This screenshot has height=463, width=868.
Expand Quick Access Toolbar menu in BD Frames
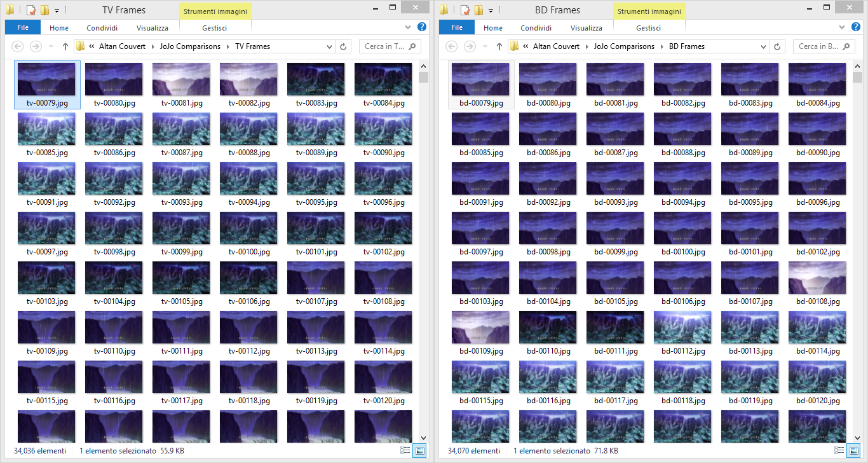pyautogui.click(x=491, y=11)
